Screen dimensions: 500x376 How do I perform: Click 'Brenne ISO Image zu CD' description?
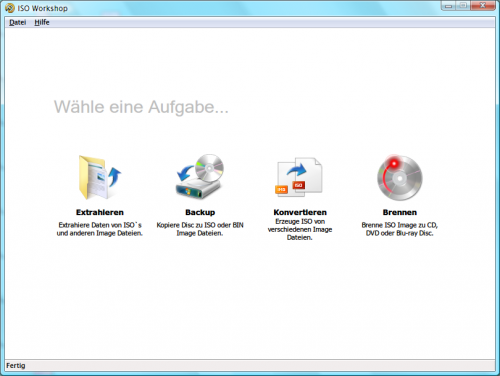pos(400,229)
